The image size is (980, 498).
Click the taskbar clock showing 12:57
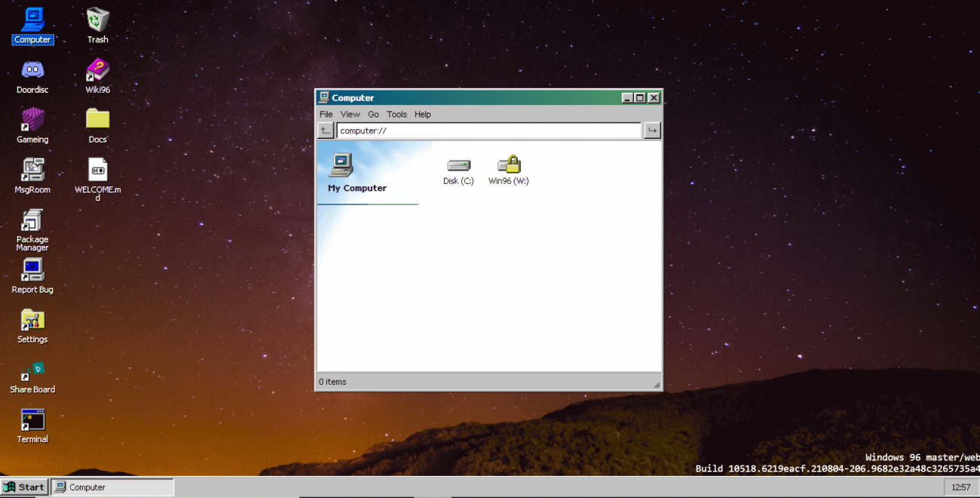tap(960, 487)
